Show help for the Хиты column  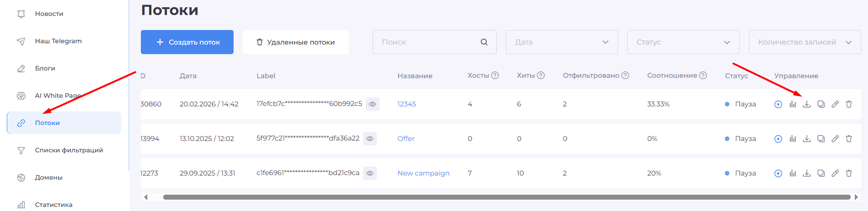541,75
